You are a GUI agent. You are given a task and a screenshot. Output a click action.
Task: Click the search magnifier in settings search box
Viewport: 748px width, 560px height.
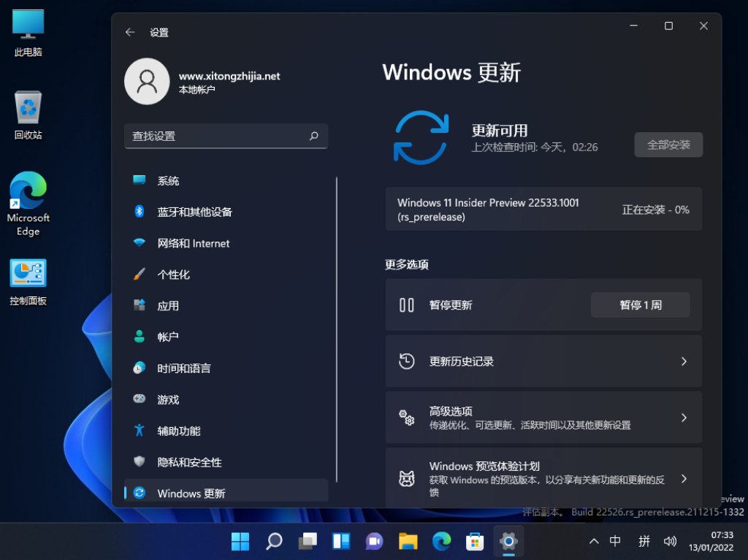click(314, 136)
